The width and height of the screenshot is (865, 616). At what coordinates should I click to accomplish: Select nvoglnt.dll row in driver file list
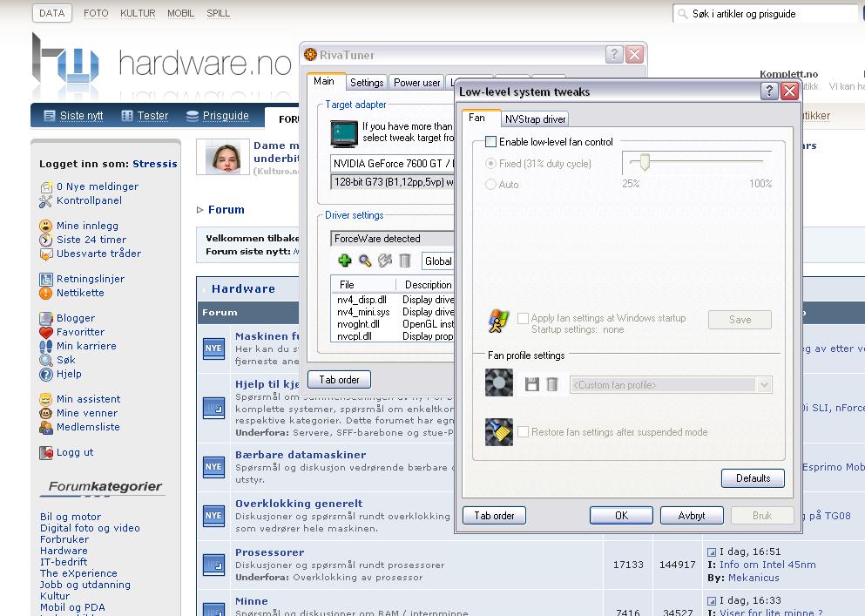(x=393, y=324)
